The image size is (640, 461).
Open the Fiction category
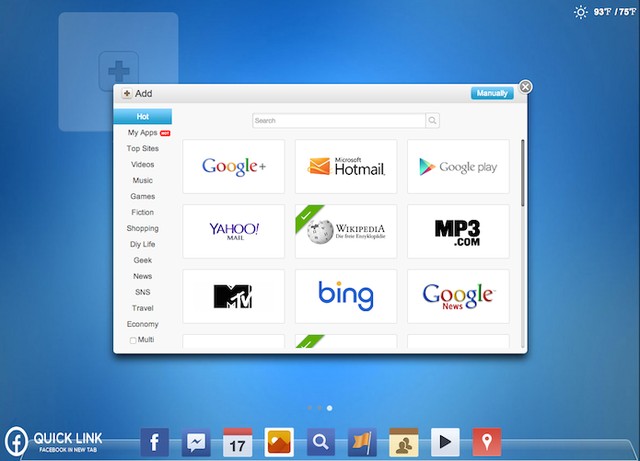tap(142, 212)
